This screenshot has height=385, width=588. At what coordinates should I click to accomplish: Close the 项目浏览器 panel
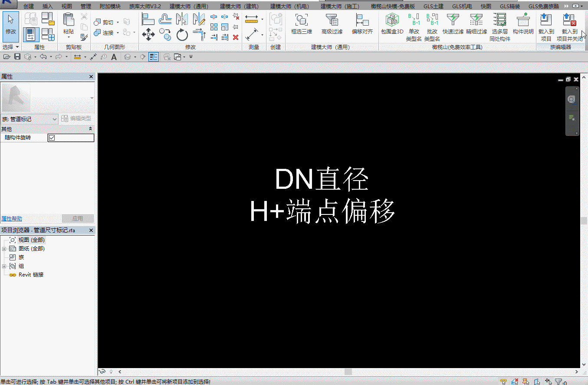coord(91,230)
